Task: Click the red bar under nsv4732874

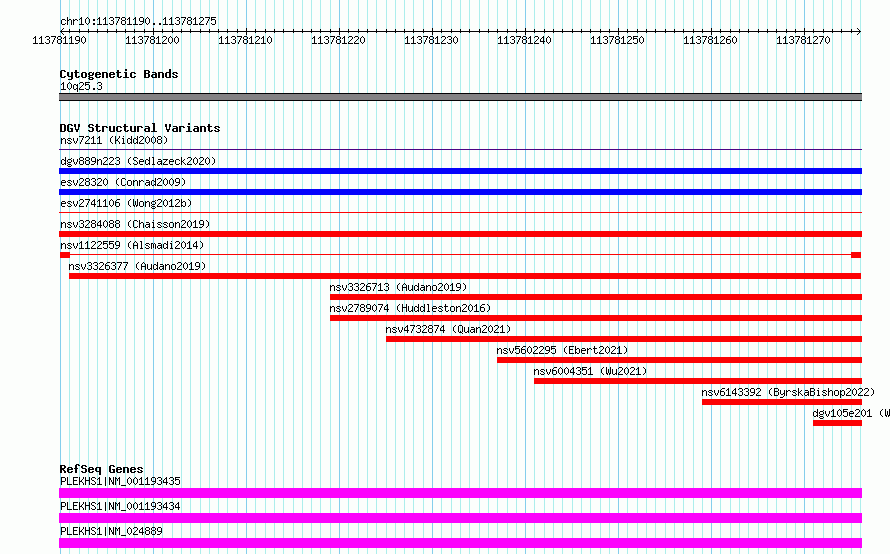Action: tap(624, 339)
